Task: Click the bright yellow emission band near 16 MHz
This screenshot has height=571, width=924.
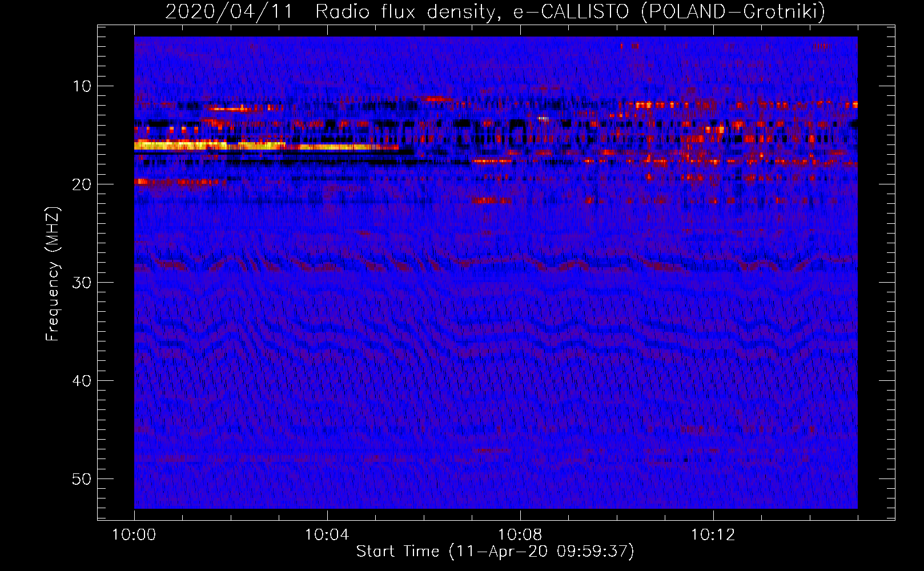Action: click(266, 146)
